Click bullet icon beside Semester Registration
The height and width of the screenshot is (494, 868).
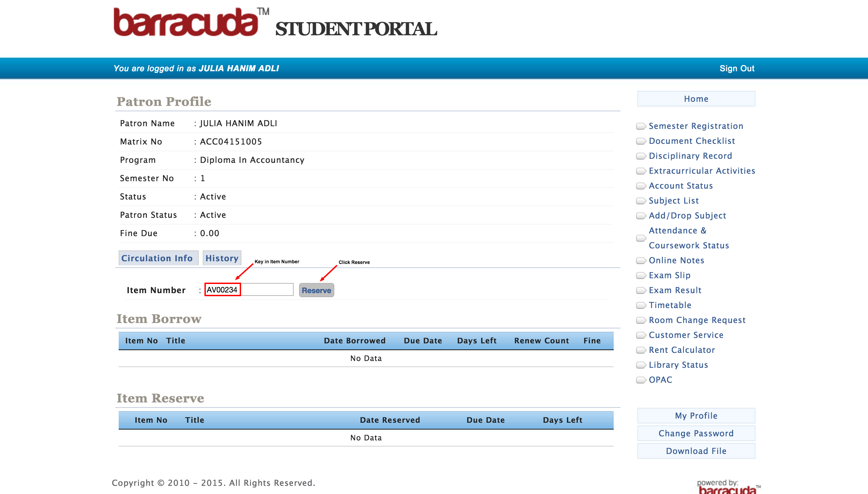click(641, 126)
